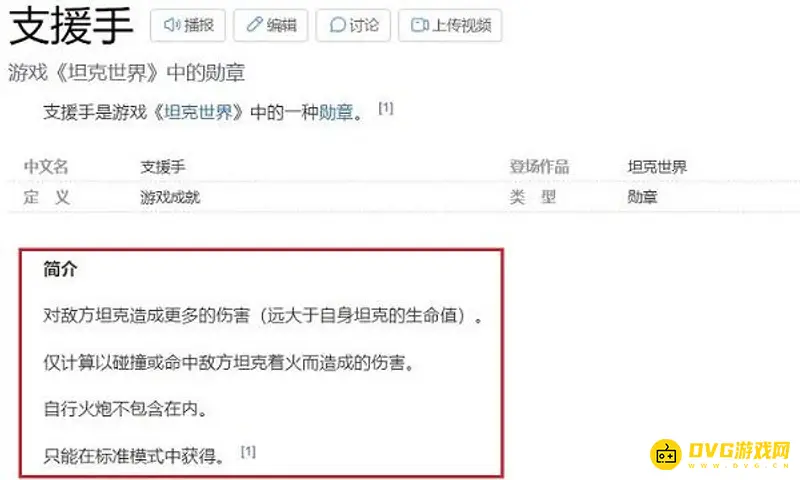Click the 播报 speaker icon button
This screenshot has width=800, height=480.
(188, 25)
